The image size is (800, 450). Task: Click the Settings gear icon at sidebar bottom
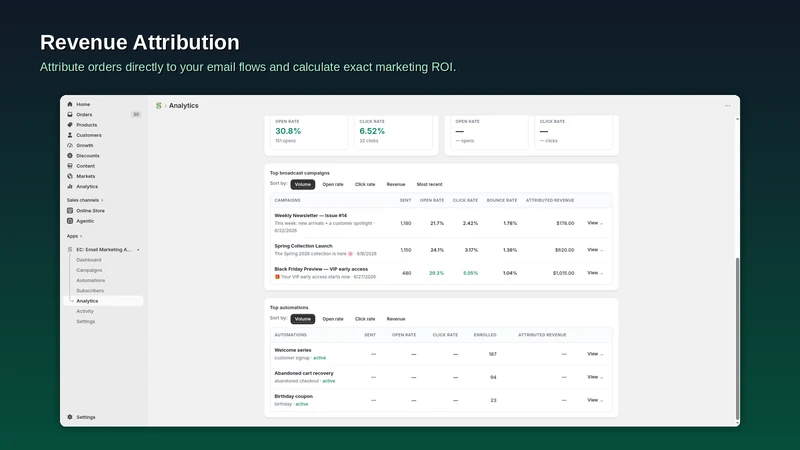click(x=70, y=417)
